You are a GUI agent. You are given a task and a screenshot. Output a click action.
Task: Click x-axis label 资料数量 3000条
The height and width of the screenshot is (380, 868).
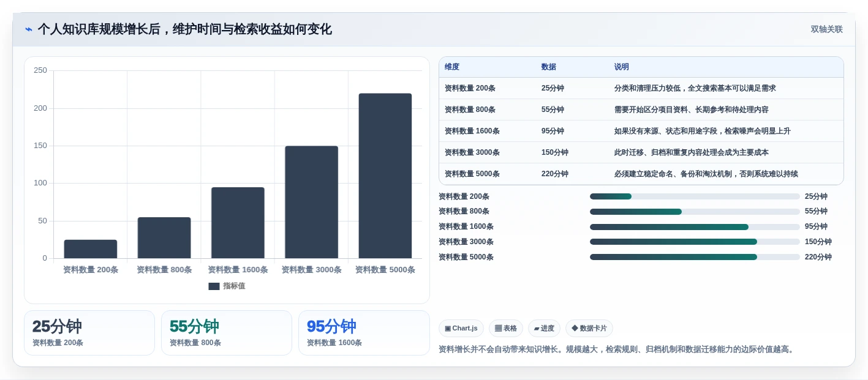coord(311,270)
